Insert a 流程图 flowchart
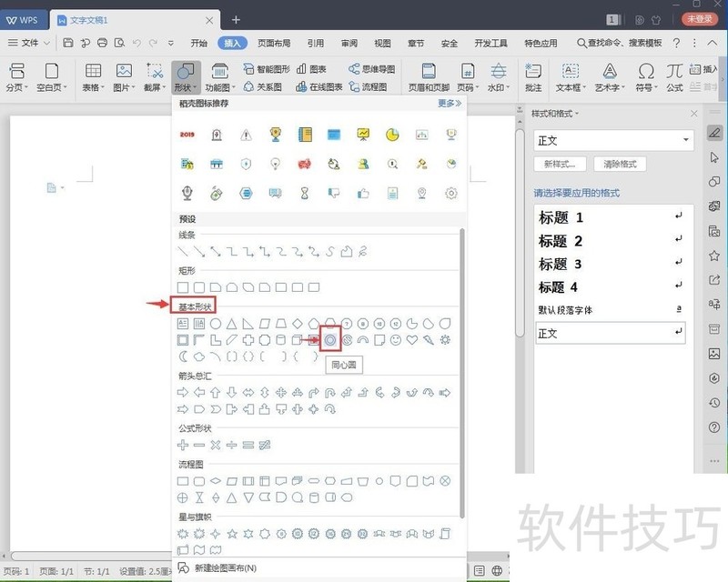This screenshot has width=728, height=582. tap(368, 86)
